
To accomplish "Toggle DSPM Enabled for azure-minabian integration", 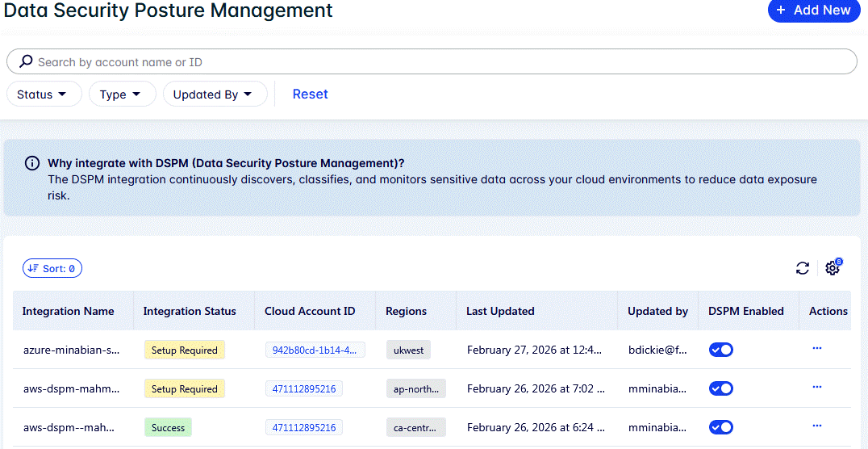I will pyautogui.click(x=720, y=350).
